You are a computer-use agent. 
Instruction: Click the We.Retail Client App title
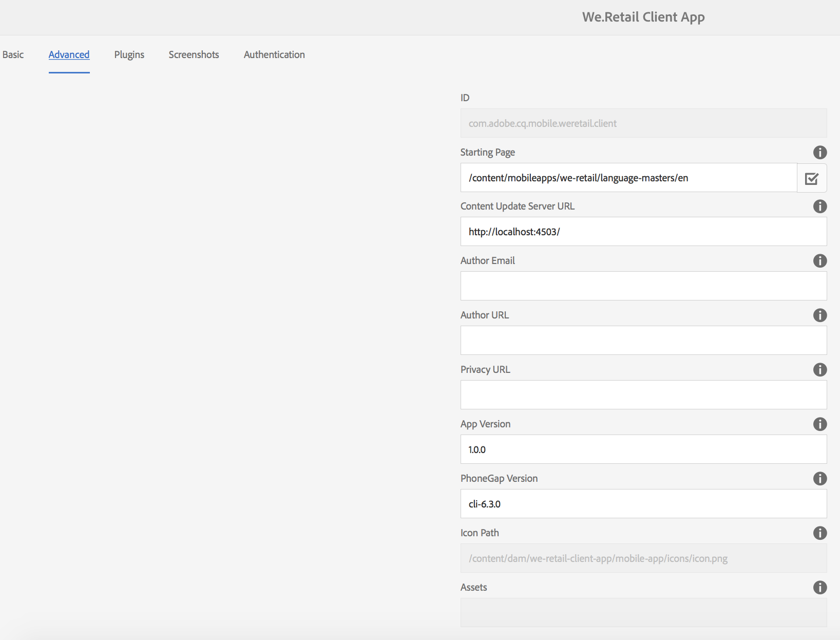[x=643, y=17]
